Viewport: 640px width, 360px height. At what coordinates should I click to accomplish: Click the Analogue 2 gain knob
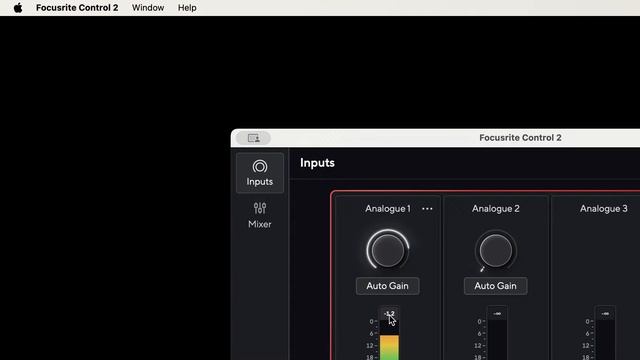tap(496, 250)
